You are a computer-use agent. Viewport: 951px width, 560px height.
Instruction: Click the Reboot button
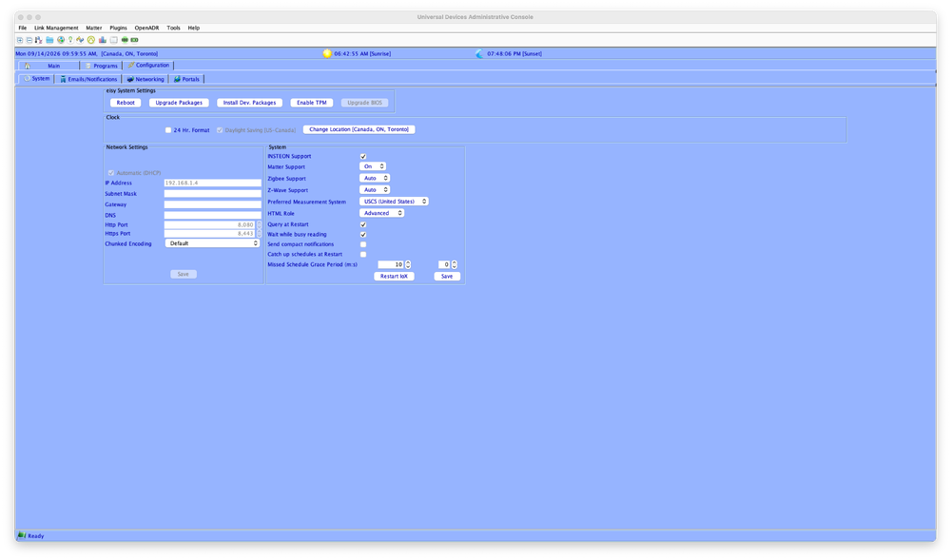click(x=126, y=103)
